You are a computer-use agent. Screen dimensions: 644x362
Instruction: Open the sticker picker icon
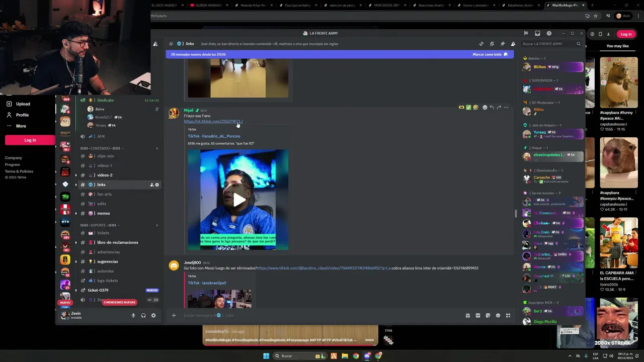(x=488, y=315)
